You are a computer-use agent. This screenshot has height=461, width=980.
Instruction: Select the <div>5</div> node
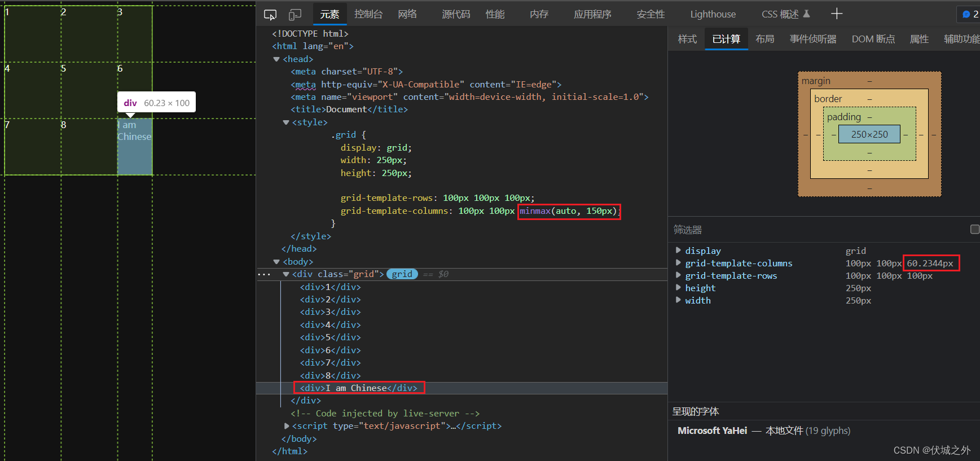pos(331,337)
